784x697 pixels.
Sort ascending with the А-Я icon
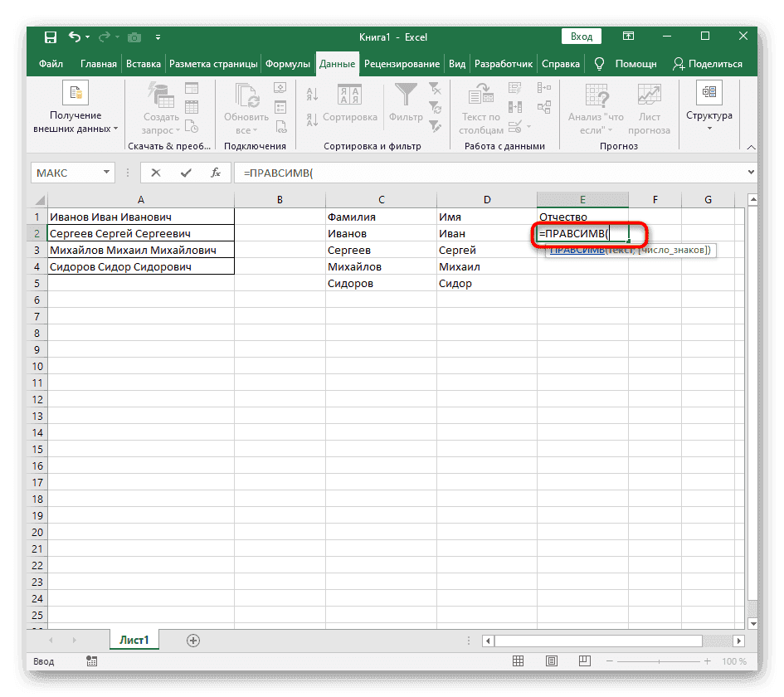tap(310, 93)
